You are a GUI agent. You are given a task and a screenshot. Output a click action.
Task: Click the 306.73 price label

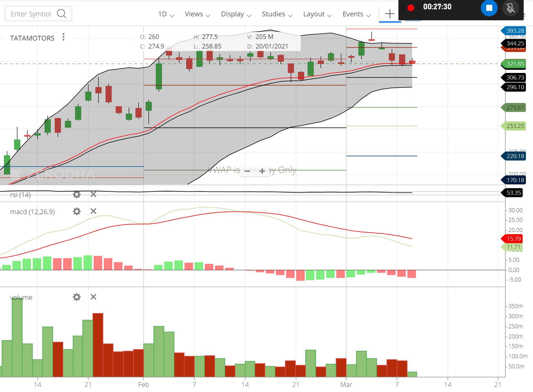click(x=513, y=77)
